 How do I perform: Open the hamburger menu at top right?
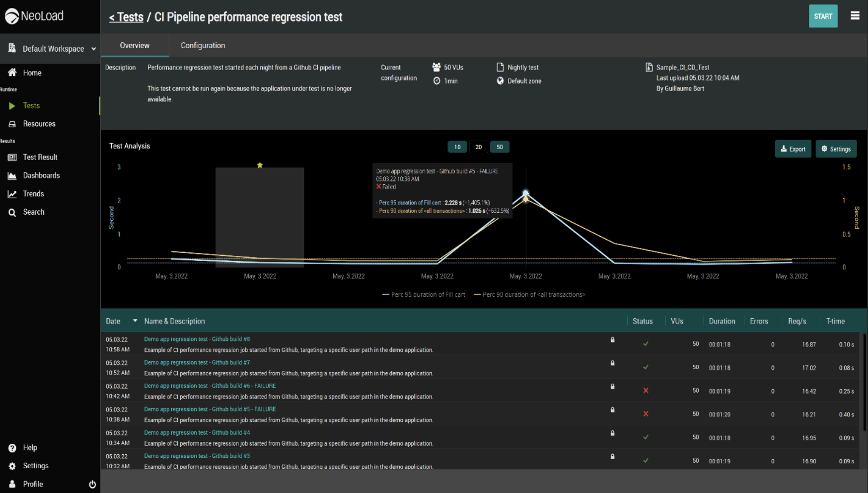coord(855,16)
